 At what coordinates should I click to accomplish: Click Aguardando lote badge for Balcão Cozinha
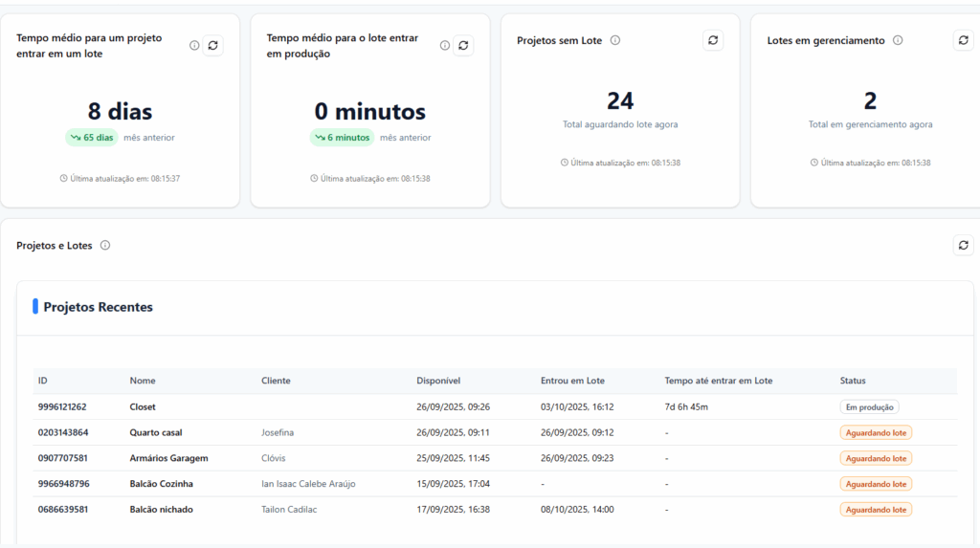coord(876,484)
